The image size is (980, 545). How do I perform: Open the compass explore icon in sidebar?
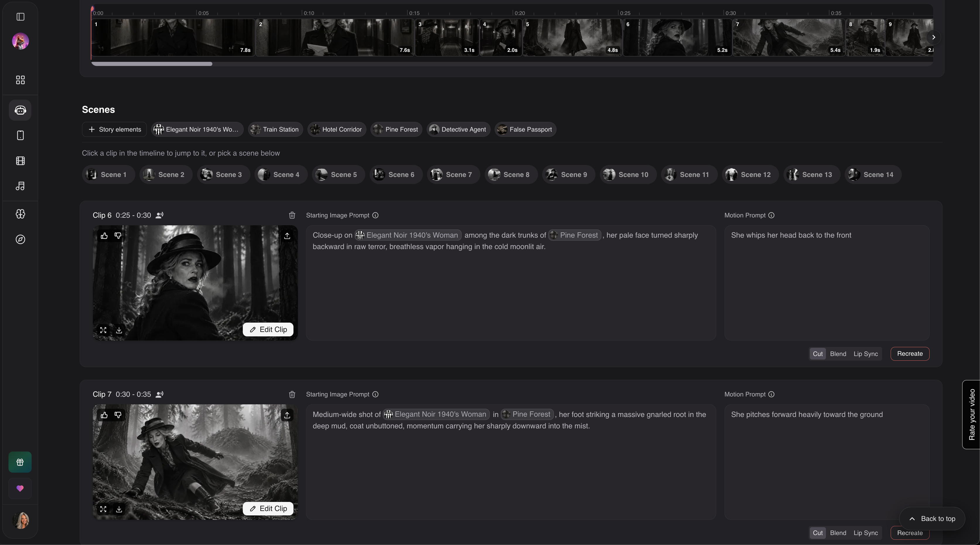pos(21,239)
